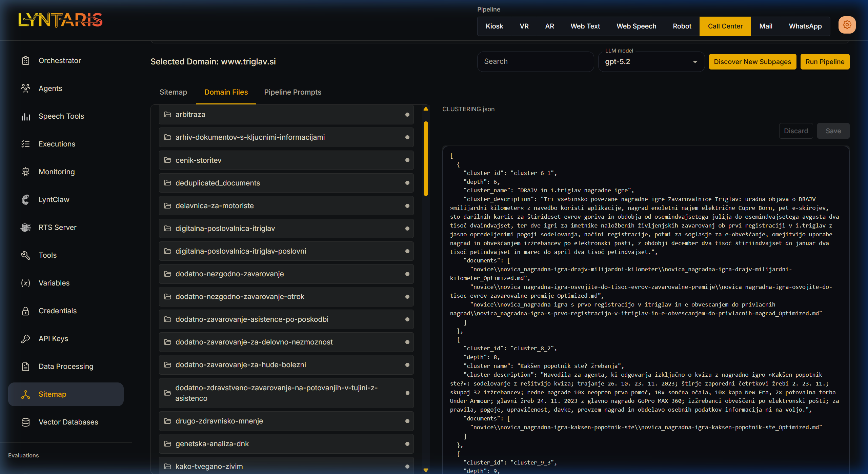Toggle status dot on dodatno-nezgodno-zavarovanje row
This screenshot has width=868, height=474.
407,274
